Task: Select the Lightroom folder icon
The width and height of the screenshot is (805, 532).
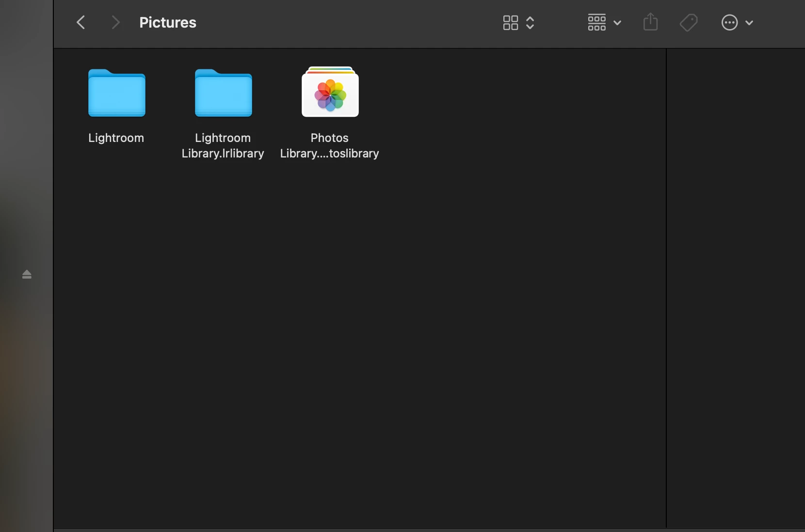Action: pos(117,93)
